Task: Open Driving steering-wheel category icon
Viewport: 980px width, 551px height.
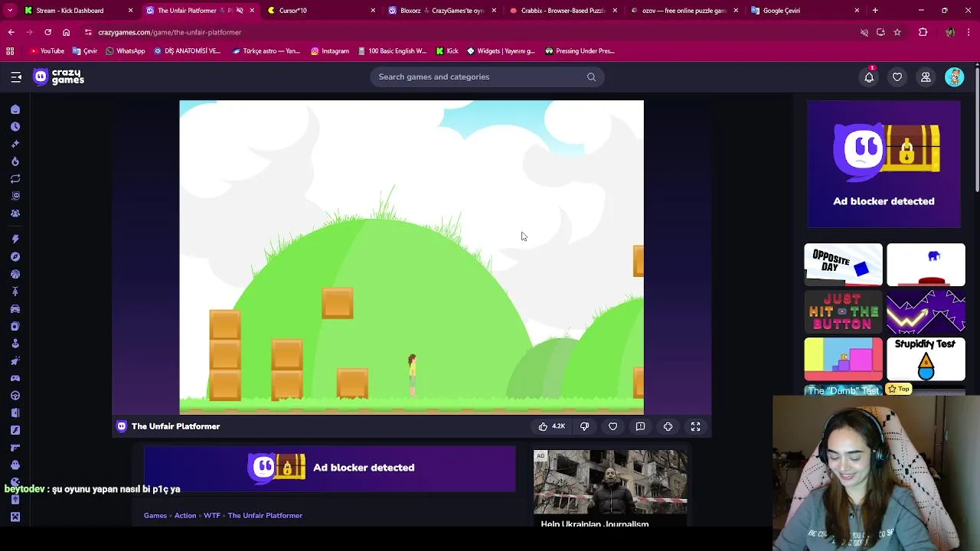Action: pyautogui.click(x=15, y=396)
